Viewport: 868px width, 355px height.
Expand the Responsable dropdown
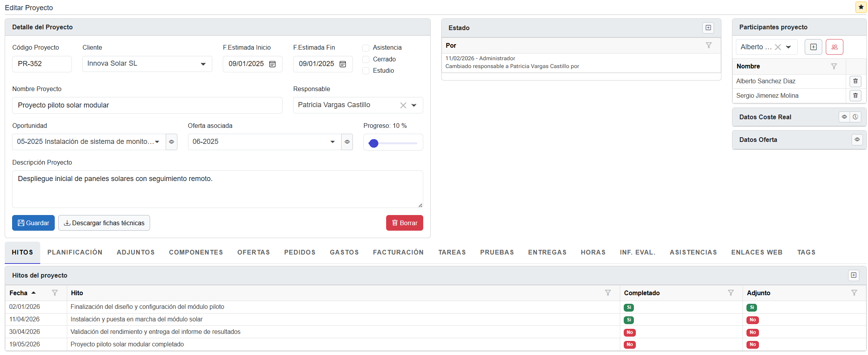[414, 105]
